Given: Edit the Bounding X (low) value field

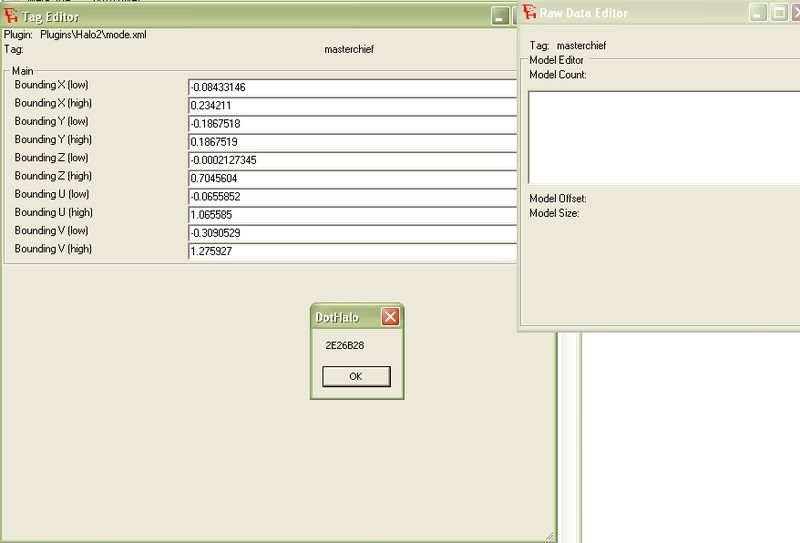Looking at the screenshot, I should pos(353,87).
